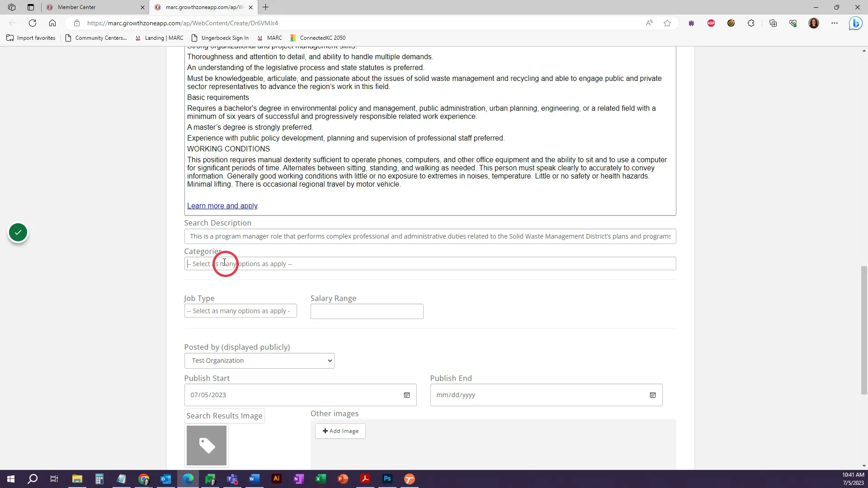This screenshot has width=868, height=488.
Task: Click the Search Results Image placeholder thumbnail
Action: [207, 446]
